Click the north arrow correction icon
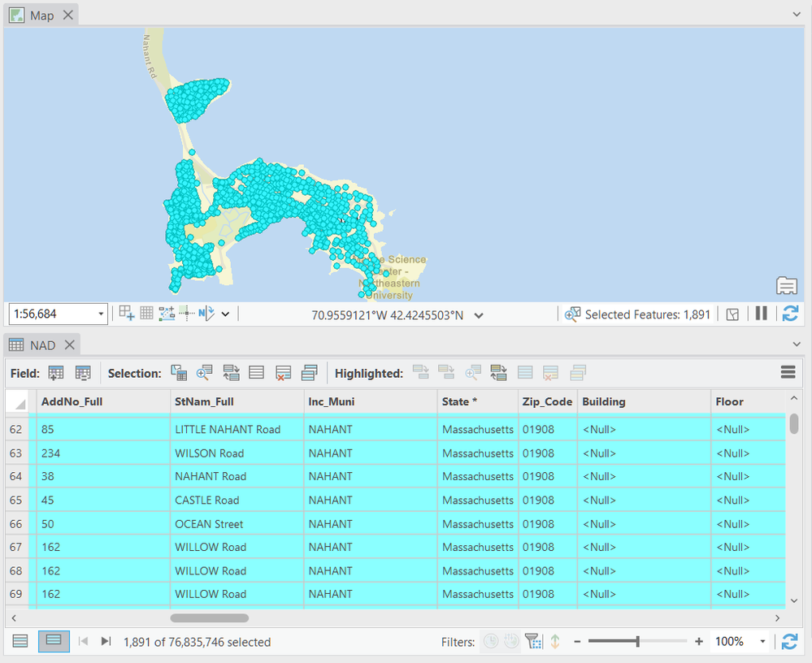The image size is (812, 663). pos(206,313)
